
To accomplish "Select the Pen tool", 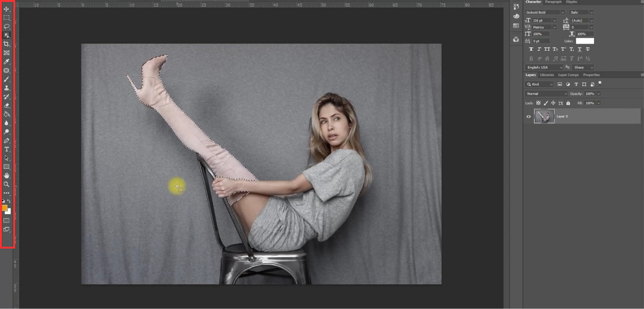I will coord(7,140).
